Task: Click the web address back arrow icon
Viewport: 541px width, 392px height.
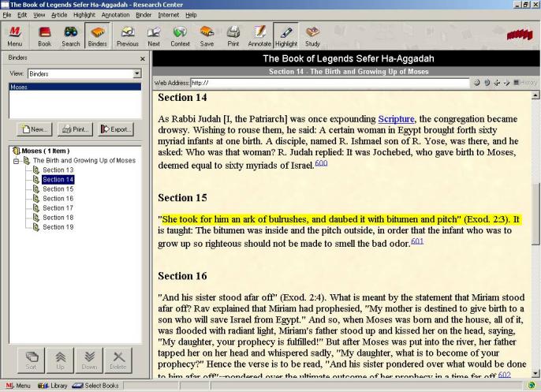Action: tap(497, 83)
